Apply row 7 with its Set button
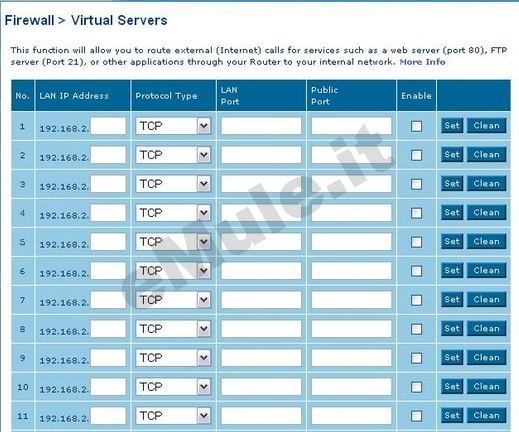The width and height of the screenshot is (519, 432). click(452, 299)
